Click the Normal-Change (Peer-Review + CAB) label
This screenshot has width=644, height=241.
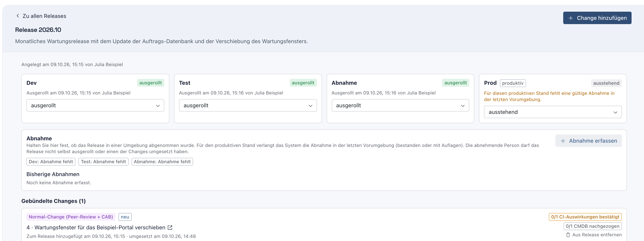click(x=71, y=217)
